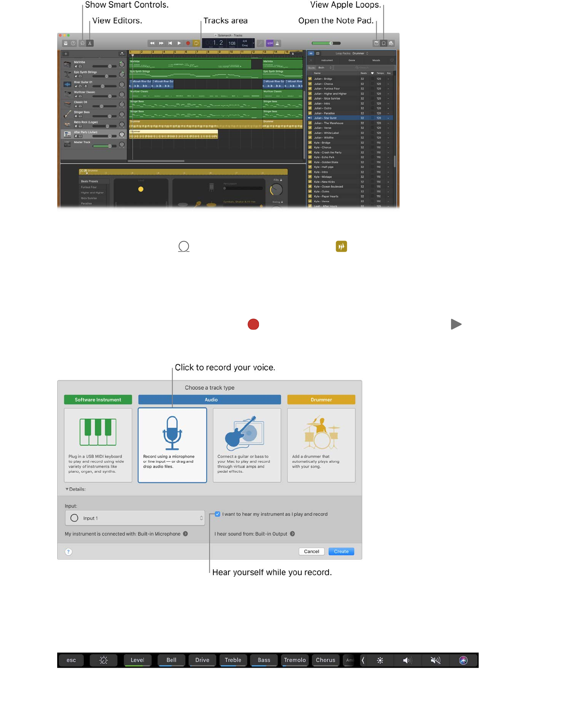Open the Loop Packs Drummer pop-up menu
This screenshot has height=728, width=572.
click(352, 53)
